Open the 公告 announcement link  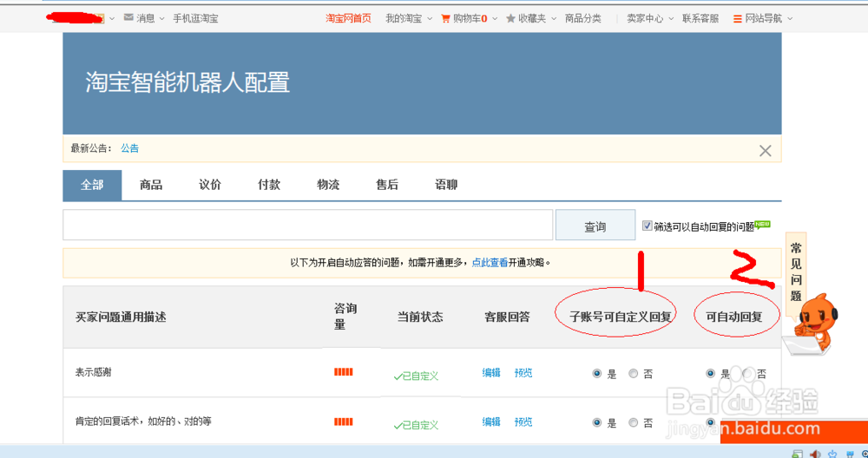click(130, 148)
